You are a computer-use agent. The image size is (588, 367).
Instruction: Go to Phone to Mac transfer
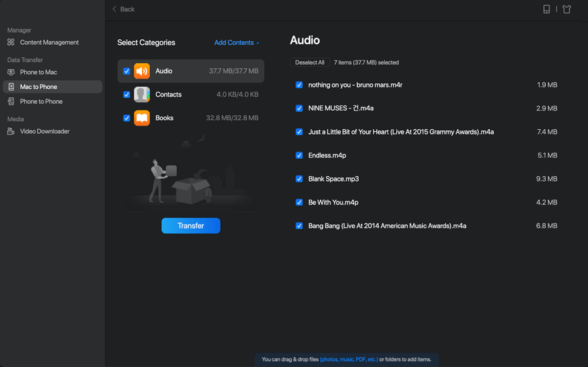[38, 72]
